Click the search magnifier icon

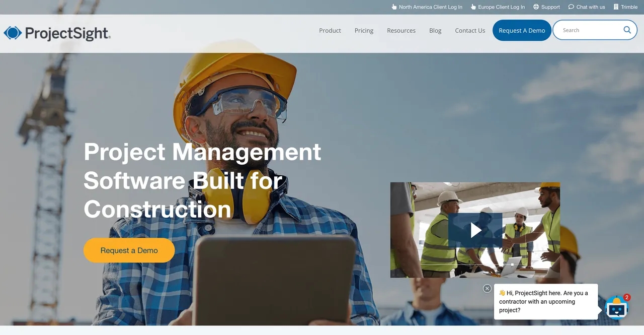coord(627,30)
